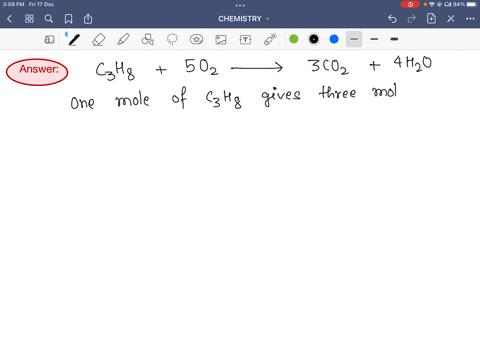Bookmark this page
Viewport: 480px width, 360px height.
coord(68,19)
